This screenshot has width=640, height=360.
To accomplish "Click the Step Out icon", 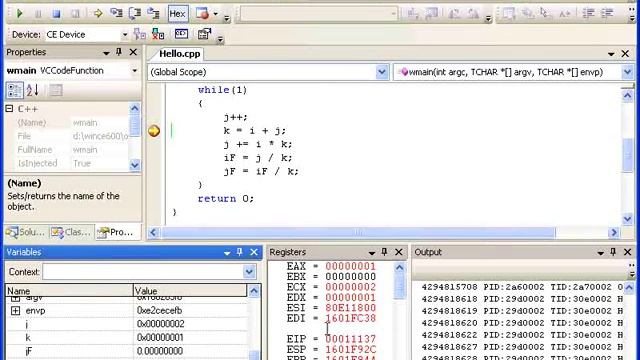I will (153, 13).
